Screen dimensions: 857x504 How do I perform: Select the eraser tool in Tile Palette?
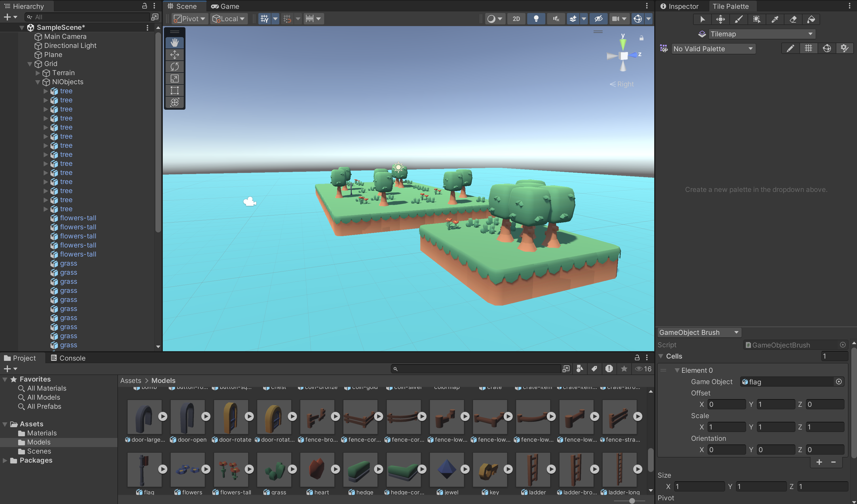(x=793, y=19)
